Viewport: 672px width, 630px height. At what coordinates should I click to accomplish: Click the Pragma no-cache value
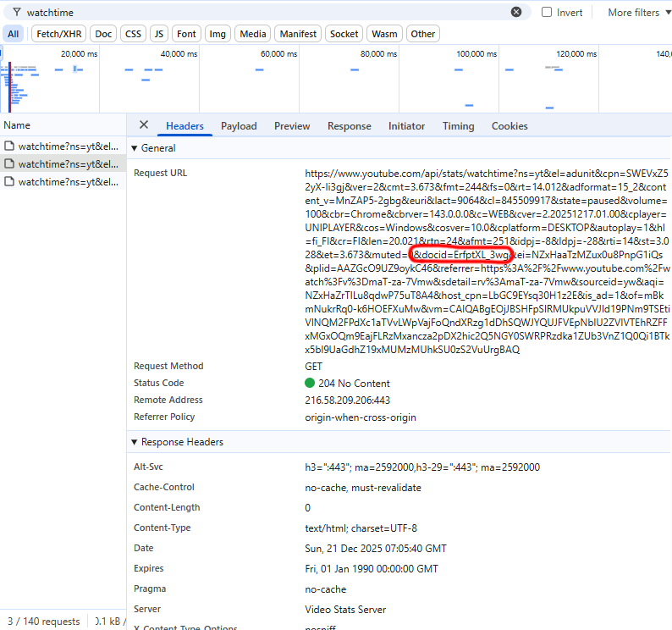click(x=325, y=589)
